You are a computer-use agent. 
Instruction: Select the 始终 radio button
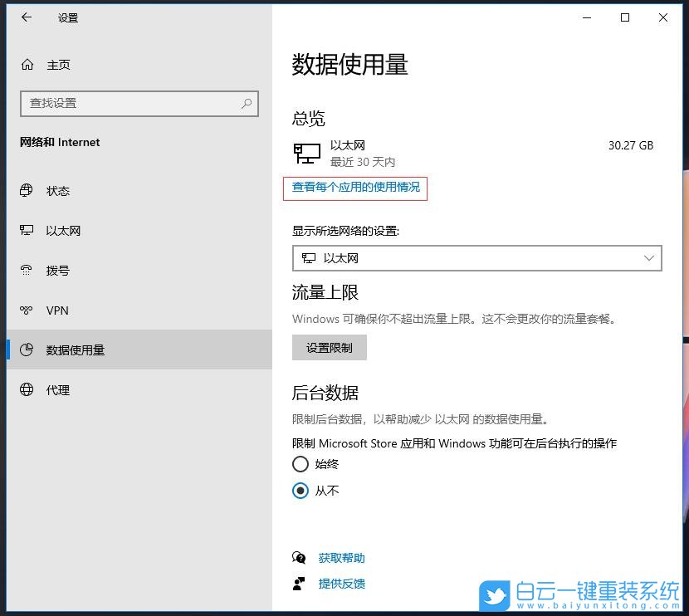pos(300,464)
